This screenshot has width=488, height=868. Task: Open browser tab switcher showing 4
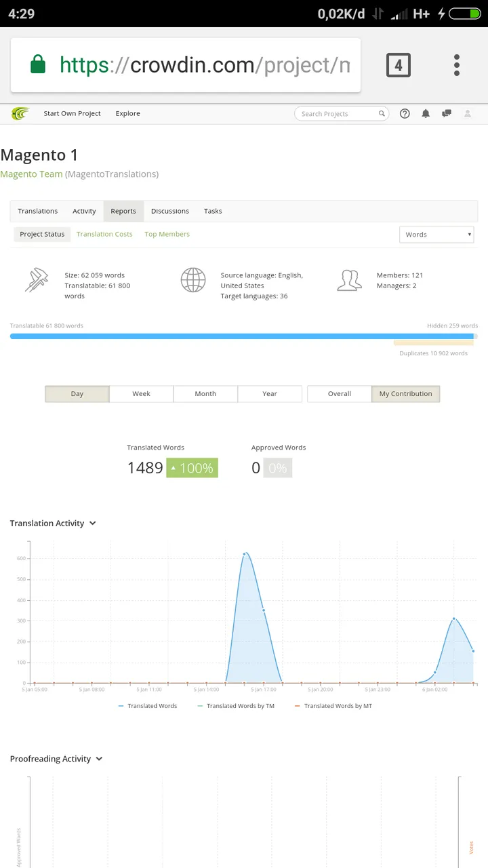[x=399, y=65]
